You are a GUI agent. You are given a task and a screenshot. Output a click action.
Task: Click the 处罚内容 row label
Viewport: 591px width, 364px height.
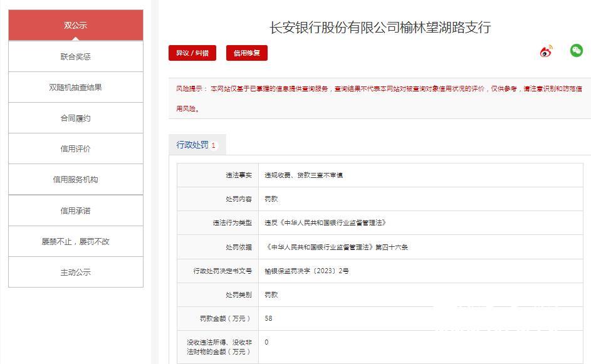tap(239, 199)
